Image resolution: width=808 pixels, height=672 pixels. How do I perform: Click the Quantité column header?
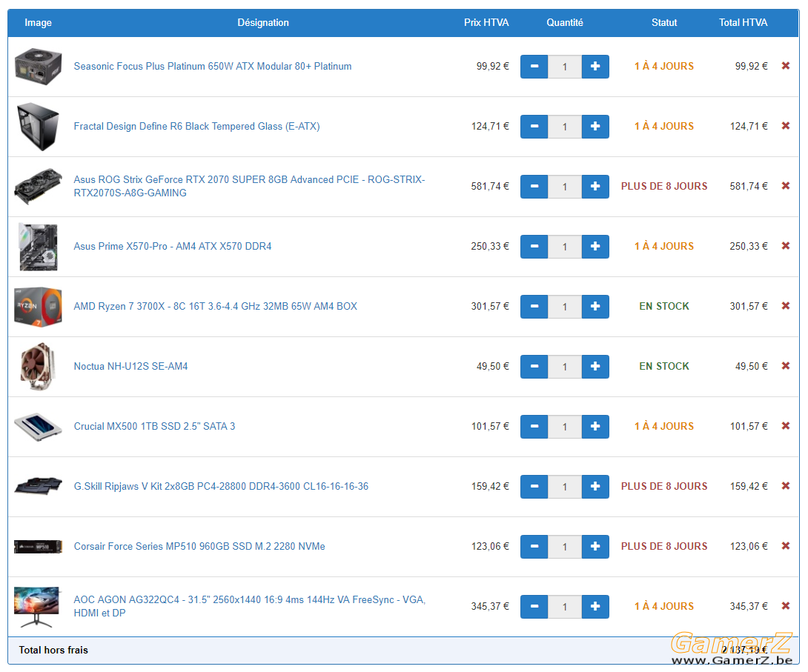565,23
